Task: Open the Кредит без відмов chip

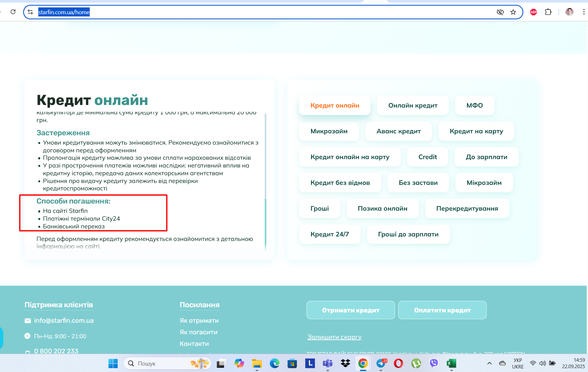Action: [340, 183]
